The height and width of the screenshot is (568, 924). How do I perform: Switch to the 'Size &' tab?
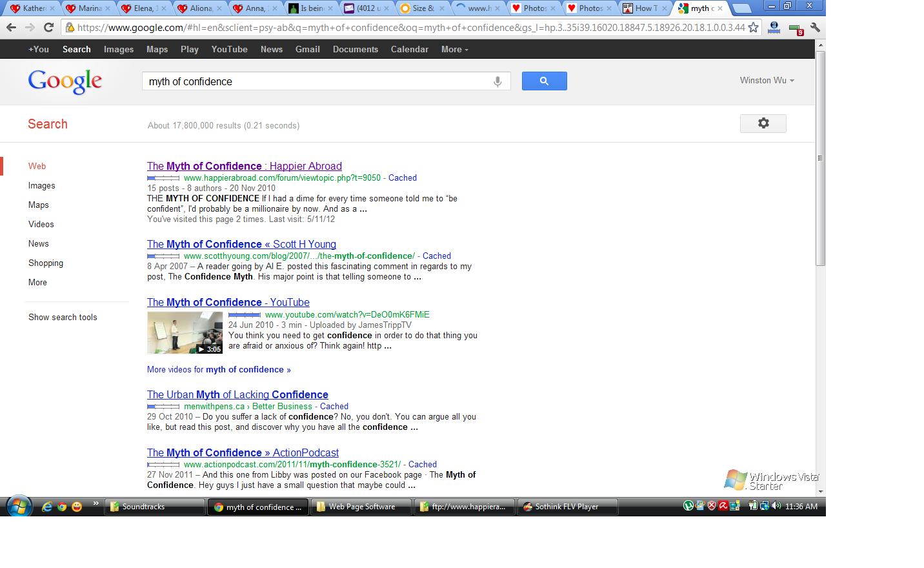tap(421, 8)
